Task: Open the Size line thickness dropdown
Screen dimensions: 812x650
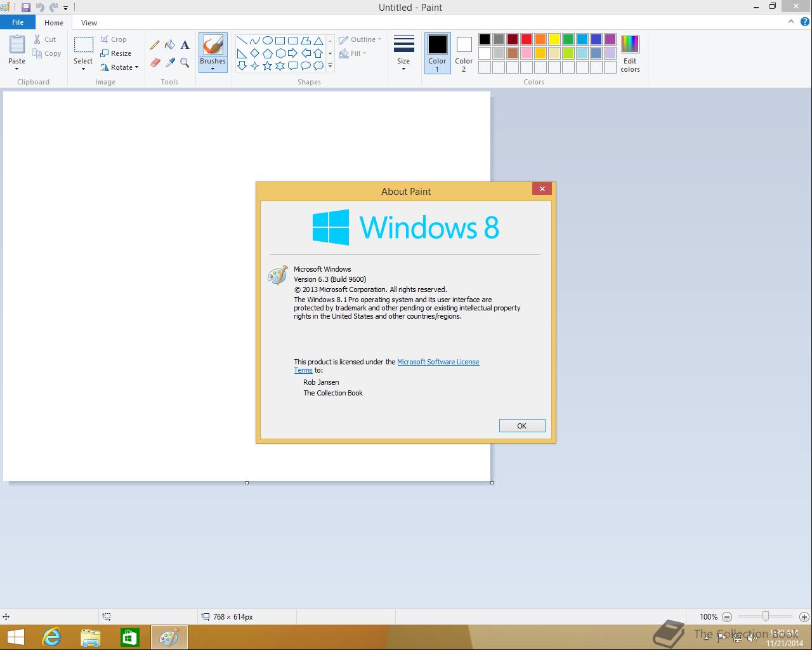Action: (x=404, y=52)
